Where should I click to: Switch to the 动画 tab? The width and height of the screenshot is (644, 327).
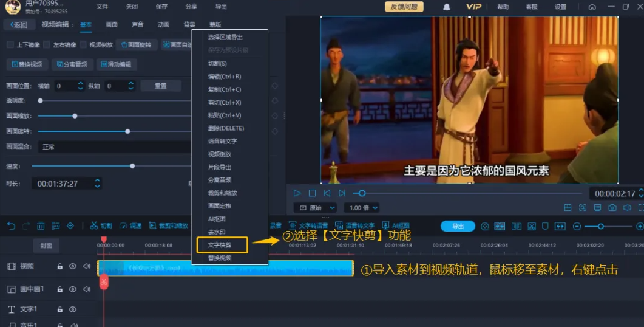pos(163,25)
